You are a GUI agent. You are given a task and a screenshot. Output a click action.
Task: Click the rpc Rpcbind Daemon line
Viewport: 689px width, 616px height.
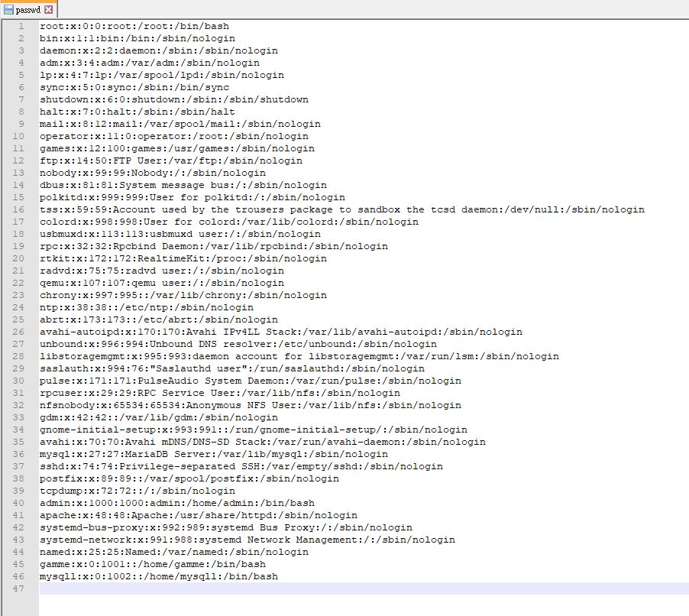pyautogui.click(x=214, y=247)
